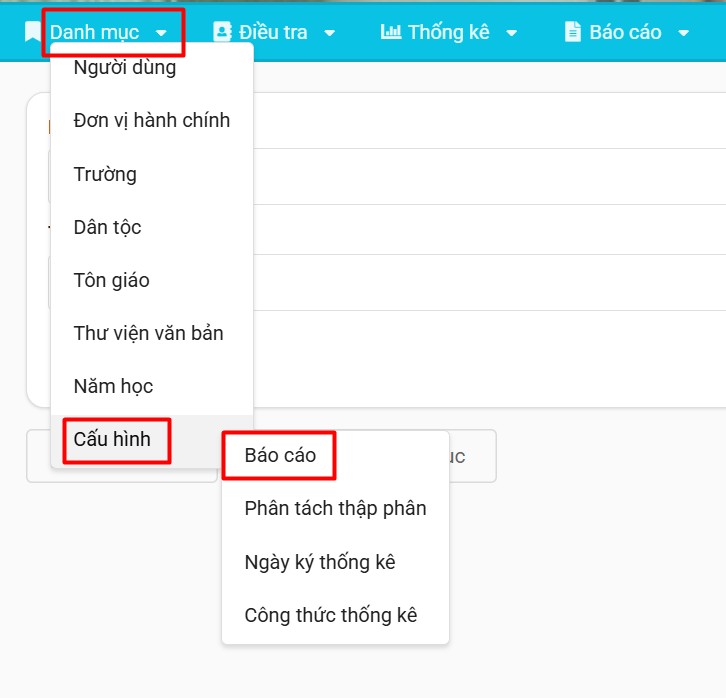Open Báo cáo in the Cấu hình submenu
726x698 pixels.
coord(280,455)
